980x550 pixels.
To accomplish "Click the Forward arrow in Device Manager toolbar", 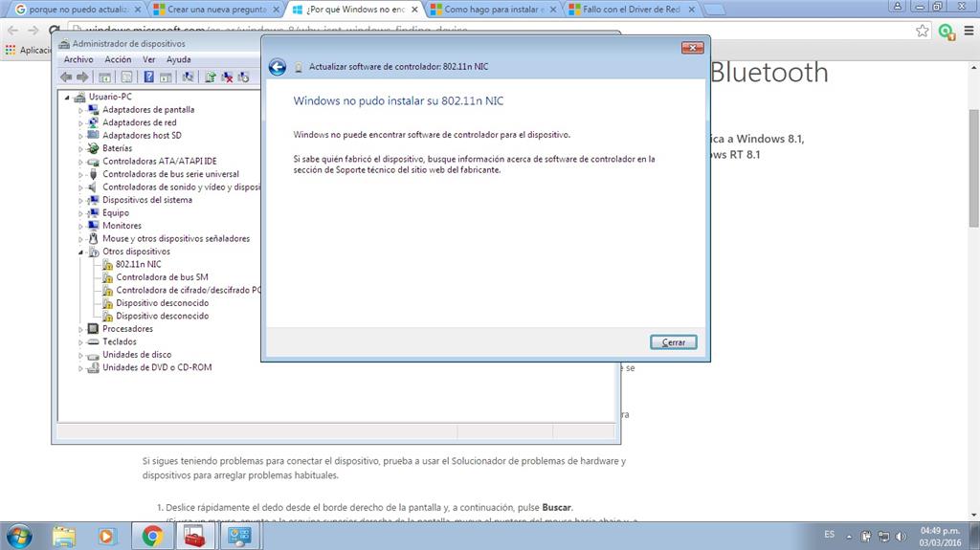I will pyautogui.click(x=82, y=77).
